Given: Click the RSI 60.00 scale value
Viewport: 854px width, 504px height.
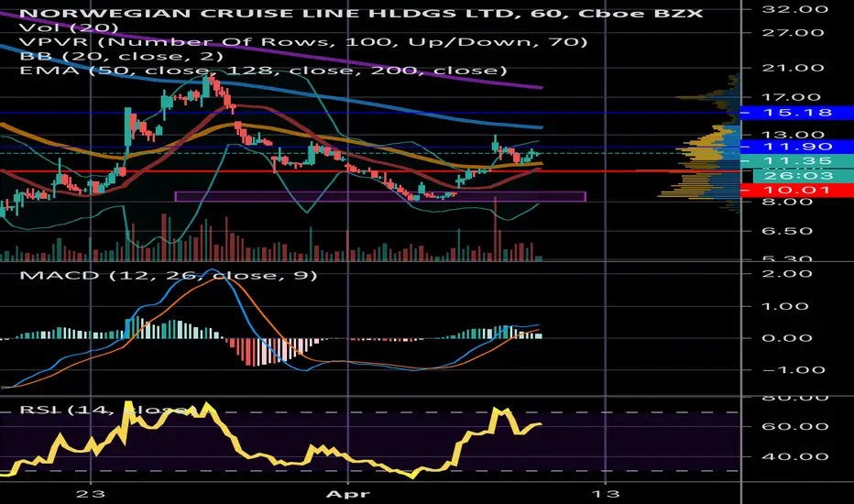Looking at the screenshot, I should click(795, 427).
